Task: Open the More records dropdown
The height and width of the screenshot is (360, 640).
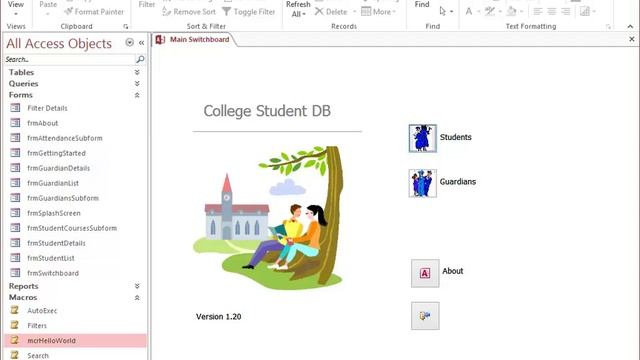Action: click(x=378, y=12)
